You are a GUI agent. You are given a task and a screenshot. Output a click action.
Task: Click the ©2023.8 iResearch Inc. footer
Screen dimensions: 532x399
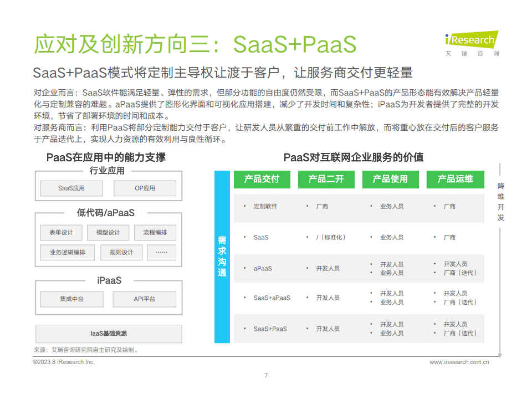click(64, 362)
